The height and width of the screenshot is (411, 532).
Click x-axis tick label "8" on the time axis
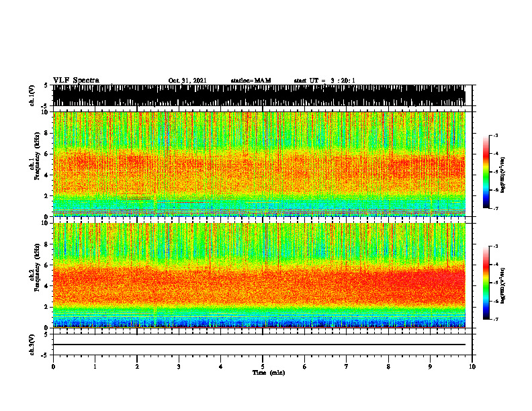(x=388, y=367)
